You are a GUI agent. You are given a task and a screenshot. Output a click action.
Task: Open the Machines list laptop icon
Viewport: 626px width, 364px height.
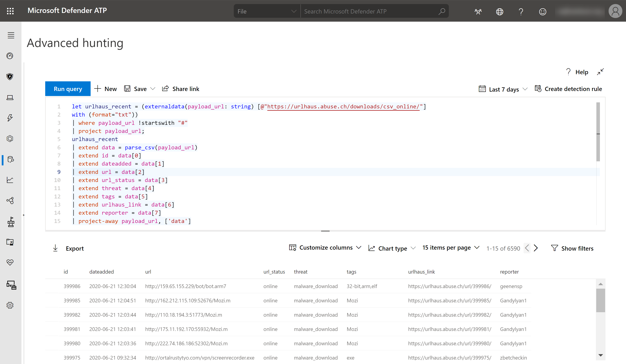(10, 97)
